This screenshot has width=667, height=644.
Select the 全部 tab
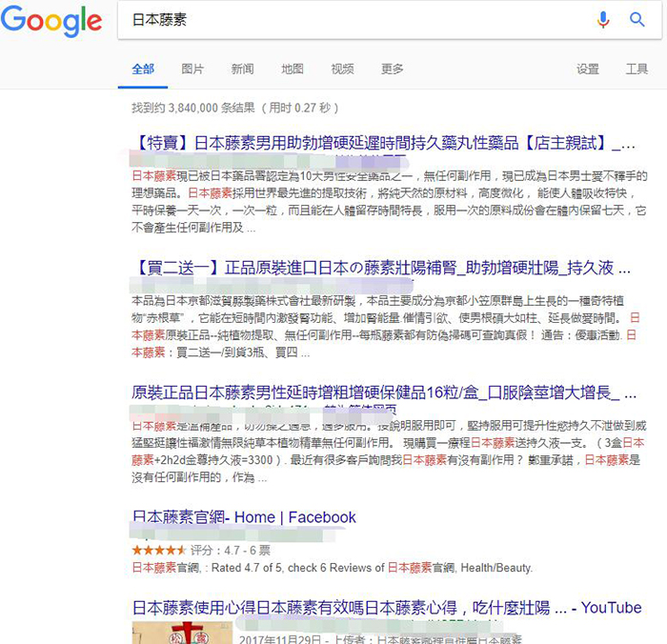pos(143,69)
